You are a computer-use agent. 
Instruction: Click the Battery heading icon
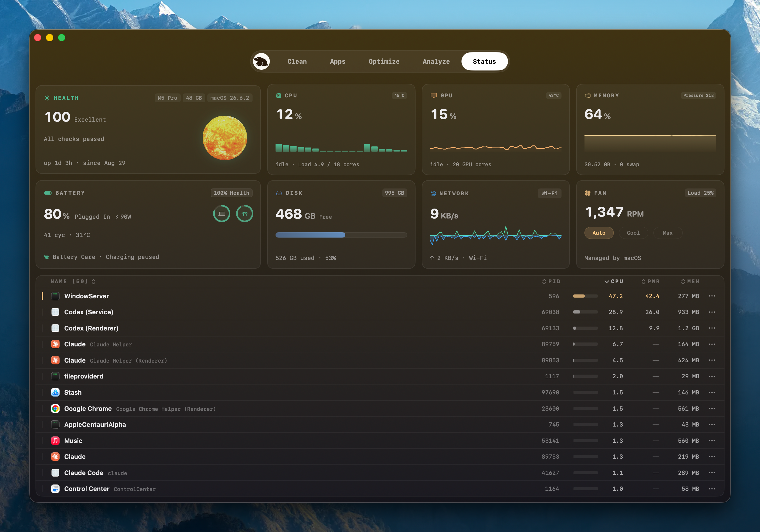48,193
